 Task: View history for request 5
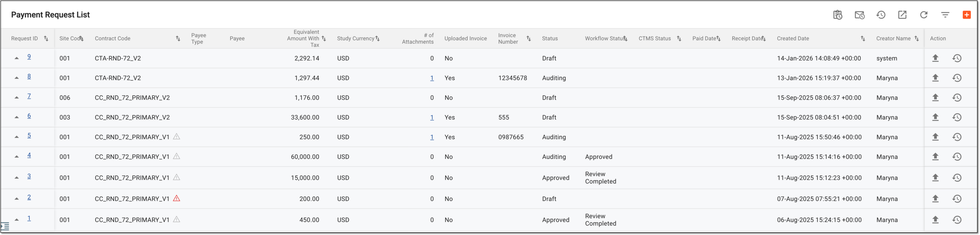point(957,137)
